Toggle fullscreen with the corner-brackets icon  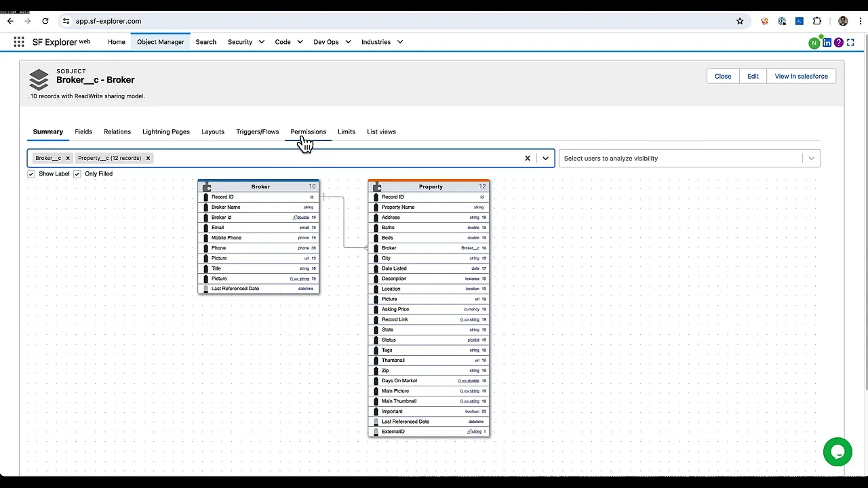850,42
